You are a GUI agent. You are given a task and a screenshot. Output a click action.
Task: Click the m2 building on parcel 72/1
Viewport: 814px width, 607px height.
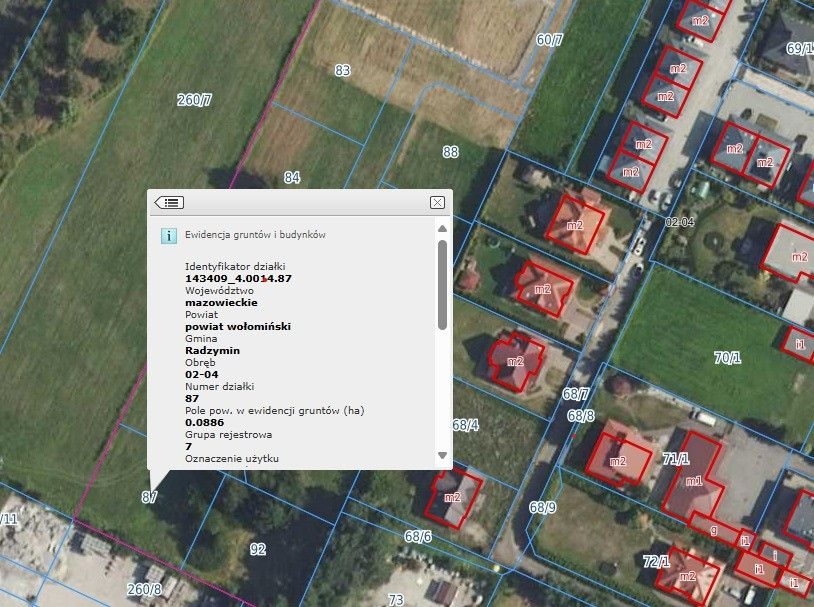(x=688, y=576)
